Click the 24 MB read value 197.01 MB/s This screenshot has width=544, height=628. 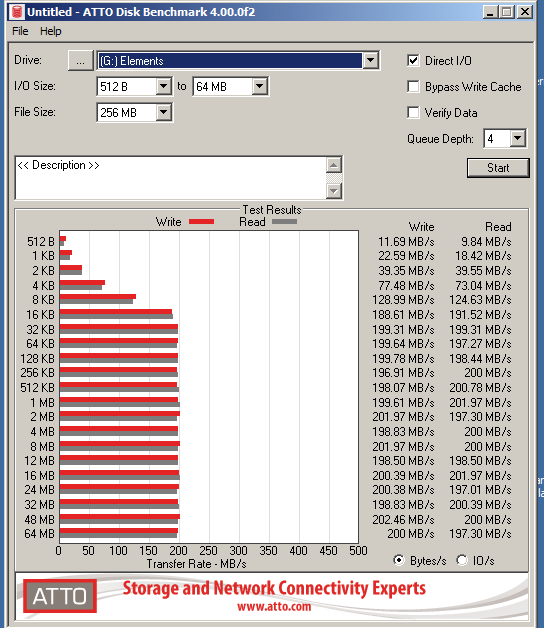pos(480,490)
